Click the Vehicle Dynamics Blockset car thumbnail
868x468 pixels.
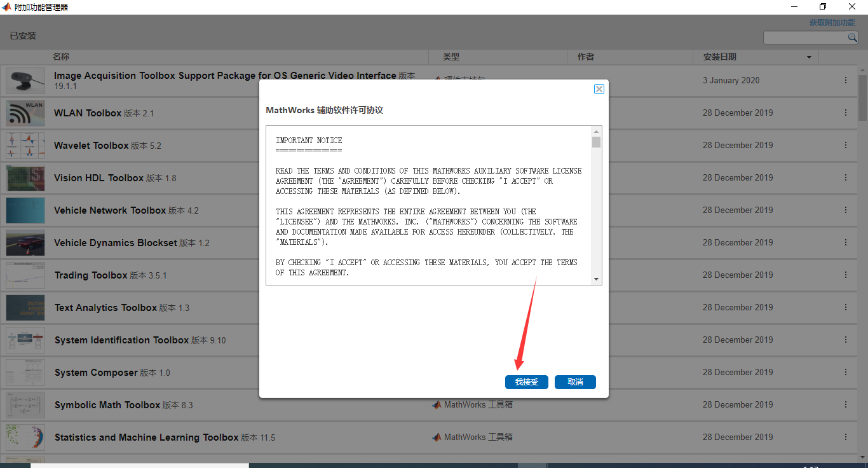click(25, 243)
